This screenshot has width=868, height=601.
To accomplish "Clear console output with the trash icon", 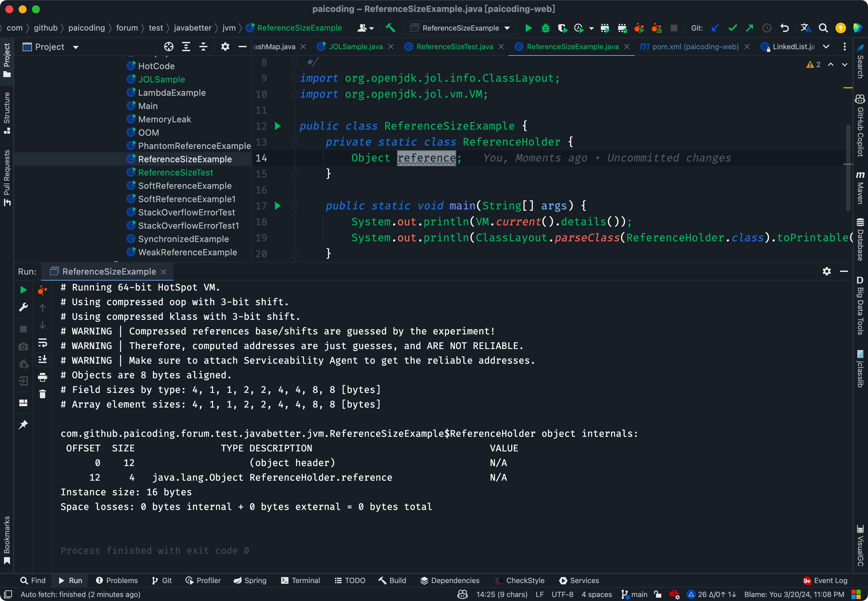I will [x=42, y=394].
